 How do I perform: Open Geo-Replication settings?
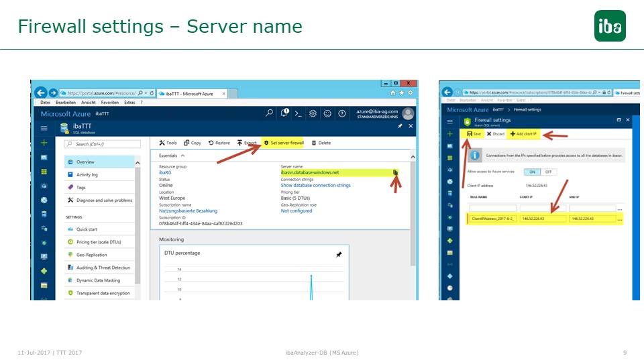pos(99,255)
